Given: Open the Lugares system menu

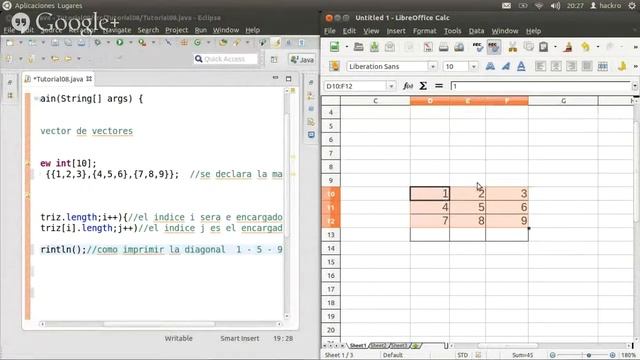Looking at the screenshot, I should pyautogui.click(x=70, y=6).
